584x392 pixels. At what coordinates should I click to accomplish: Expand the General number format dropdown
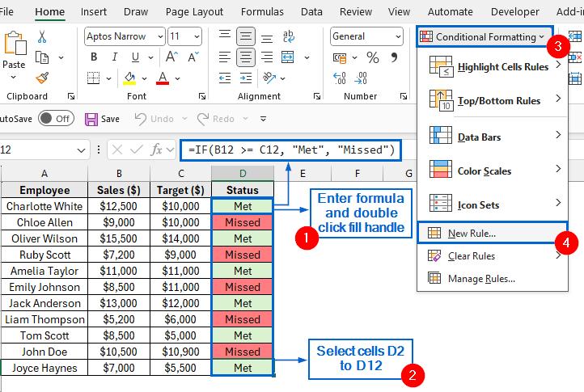(x=397, y=36)
